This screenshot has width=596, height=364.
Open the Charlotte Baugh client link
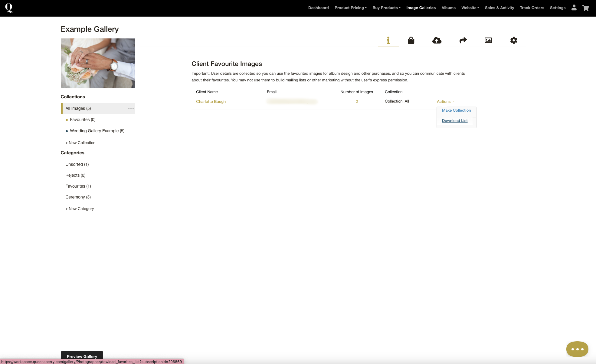211,102
